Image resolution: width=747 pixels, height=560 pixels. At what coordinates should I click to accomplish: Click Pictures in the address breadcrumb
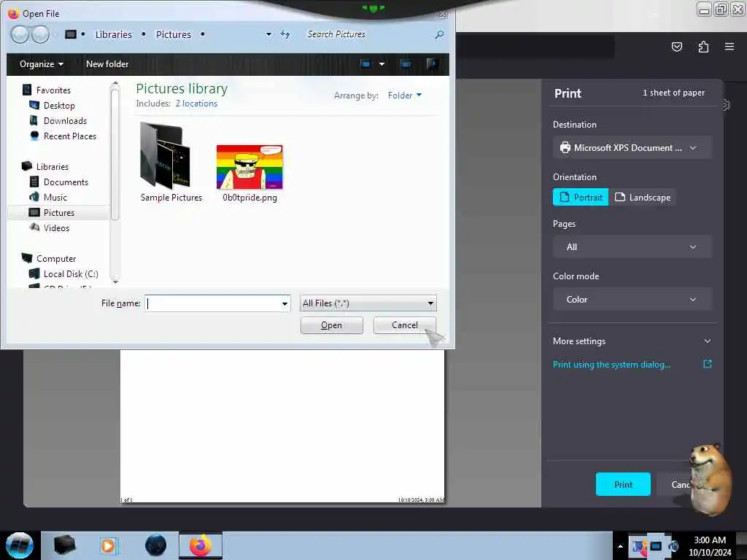coord(174,34)
